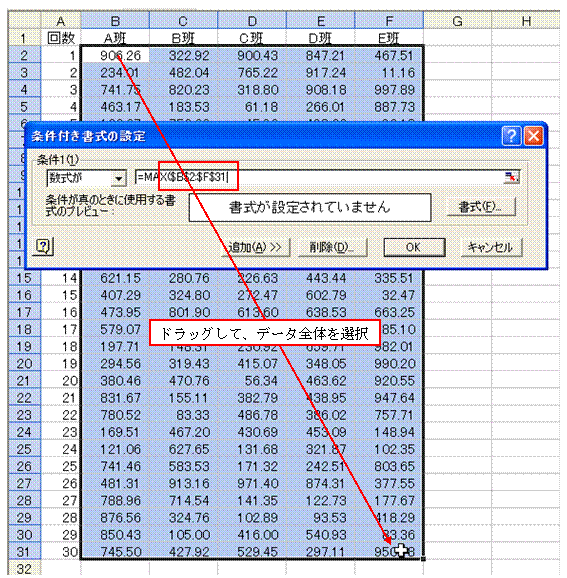Click cell F4 containing 997.89

[389, 90]
